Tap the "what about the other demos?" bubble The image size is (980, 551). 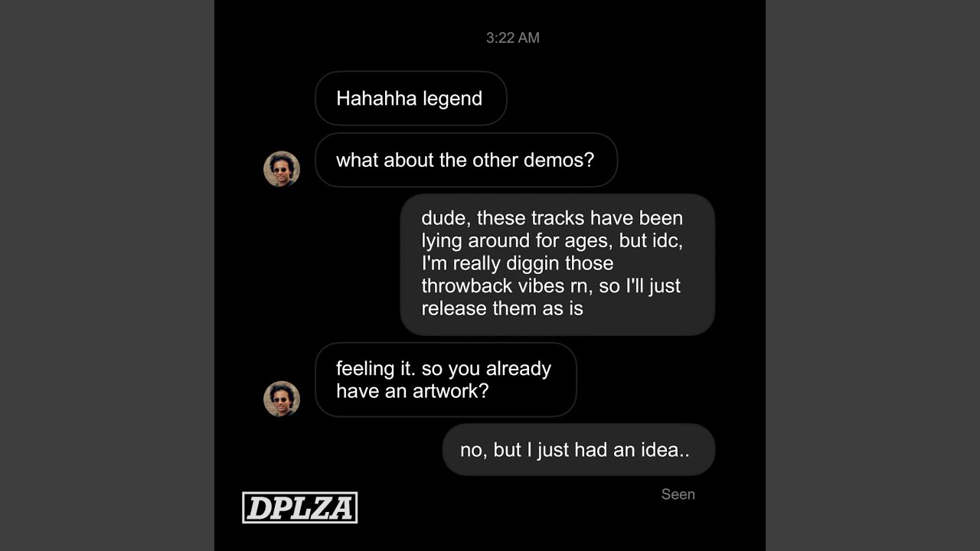(466, 160)
